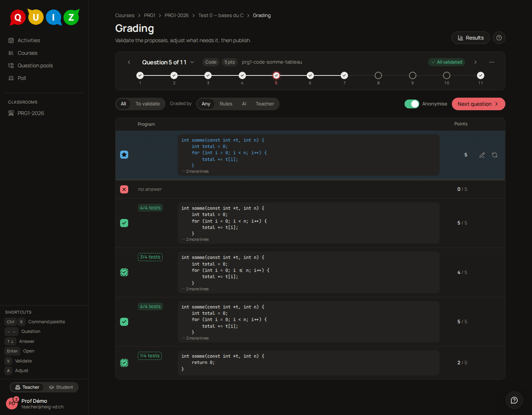Edit points with the pencil icon
This screenshot has width=532, height=415.
[x=482, y=155]
